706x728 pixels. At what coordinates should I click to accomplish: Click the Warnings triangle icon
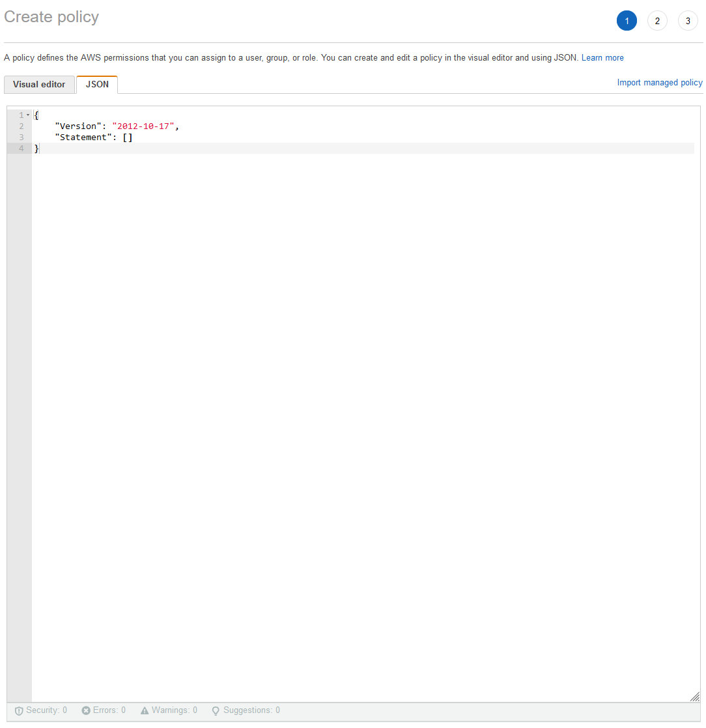(x=145, y=710)
